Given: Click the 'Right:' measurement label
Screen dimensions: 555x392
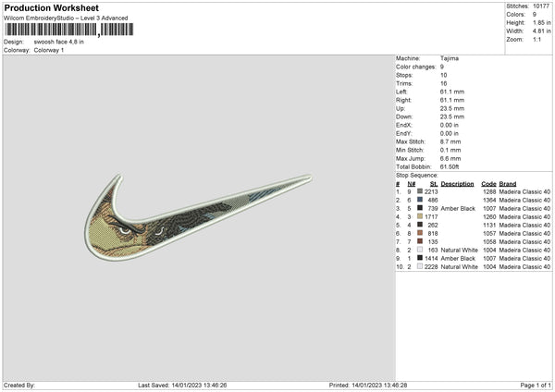Looking at the screenshot, I should [403, 100].
